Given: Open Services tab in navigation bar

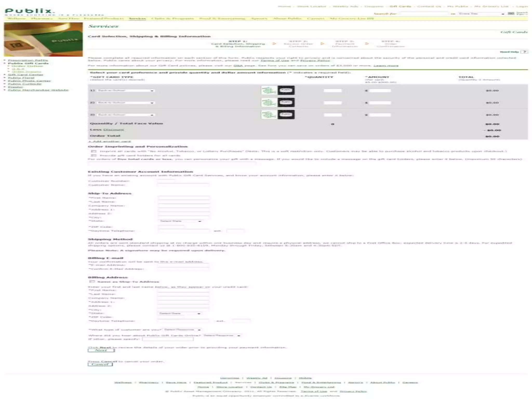Looking at the screenshot, I should tap(137, 18).
